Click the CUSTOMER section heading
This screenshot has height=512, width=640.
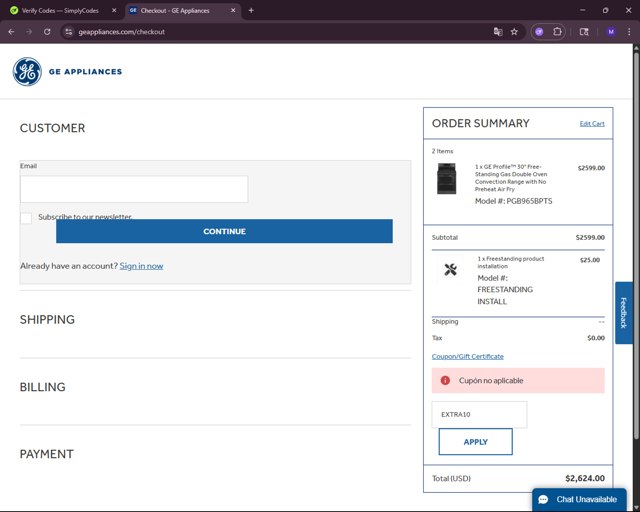[x=53, y=128]
